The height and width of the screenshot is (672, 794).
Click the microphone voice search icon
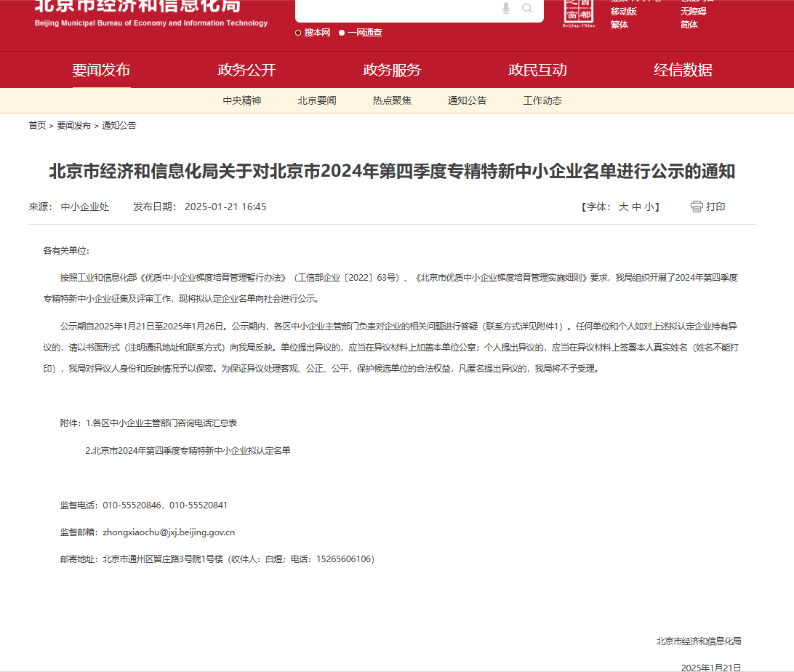click(x=506, y=8)
